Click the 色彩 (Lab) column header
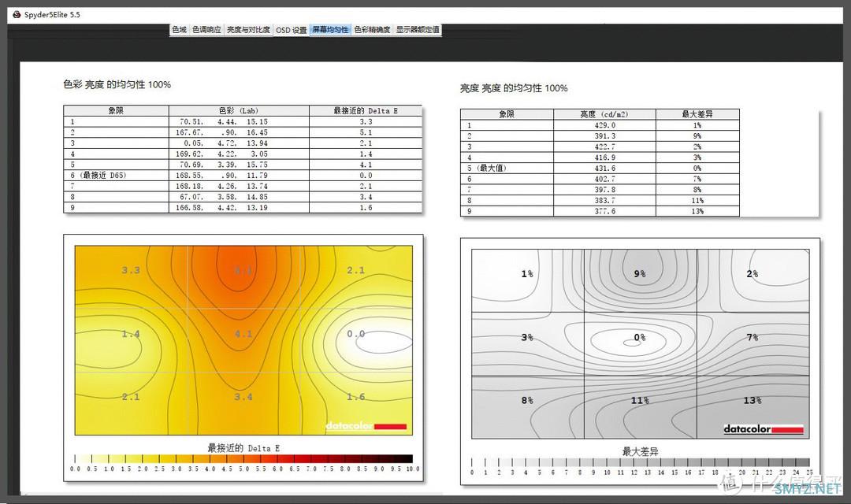The image size is (851, 504). (239, 111)
